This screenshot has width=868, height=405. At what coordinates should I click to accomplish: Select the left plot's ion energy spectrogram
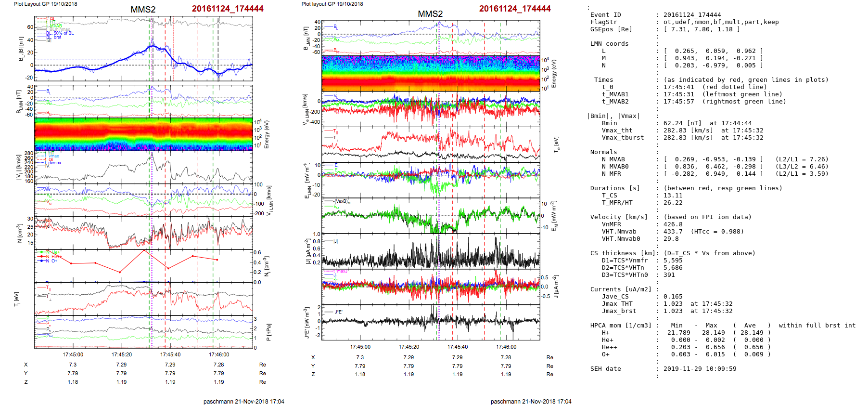[x=143, y=134]
